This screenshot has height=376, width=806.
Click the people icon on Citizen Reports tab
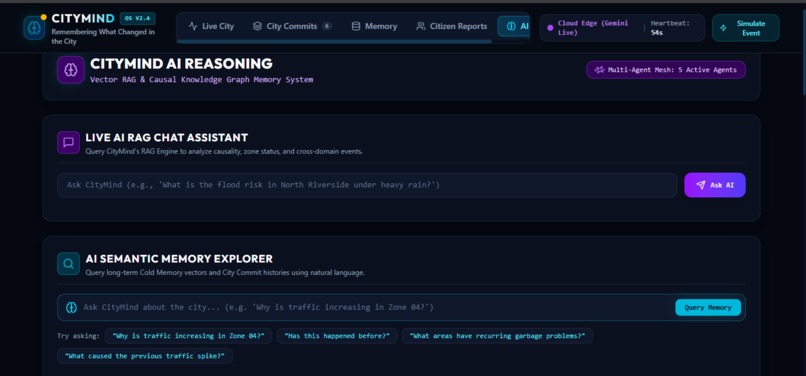pos(421,26)
